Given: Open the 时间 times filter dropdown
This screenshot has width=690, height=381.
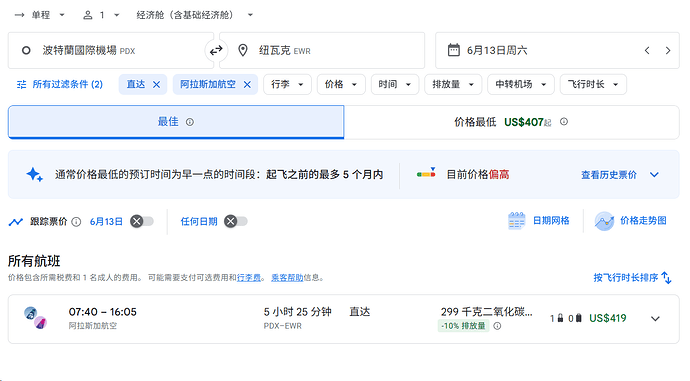Looking at the screenshot, I should click(x=395, y=84).
